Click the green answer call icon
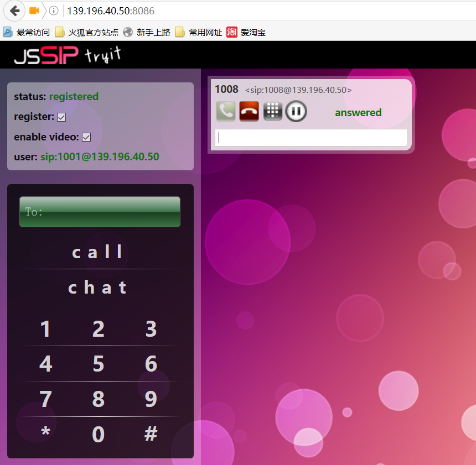Image resolution: width=476 pixels, height=465 pixels. point(225,111)
